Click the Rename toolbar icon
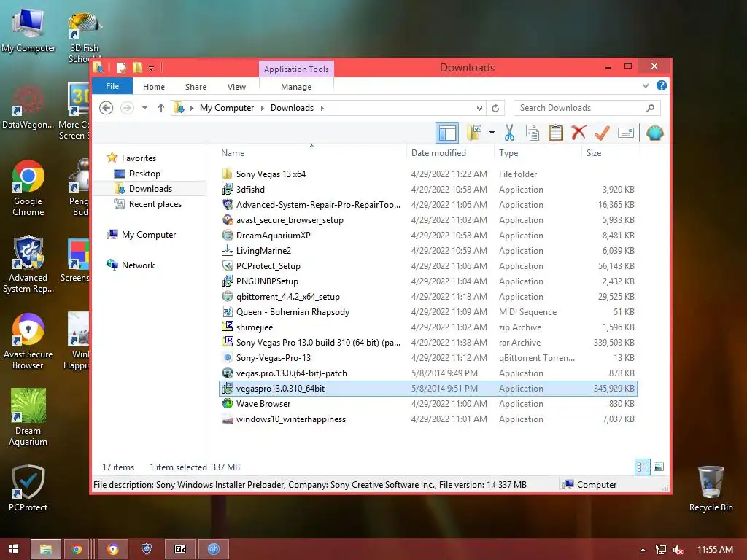 coord(625,133)
